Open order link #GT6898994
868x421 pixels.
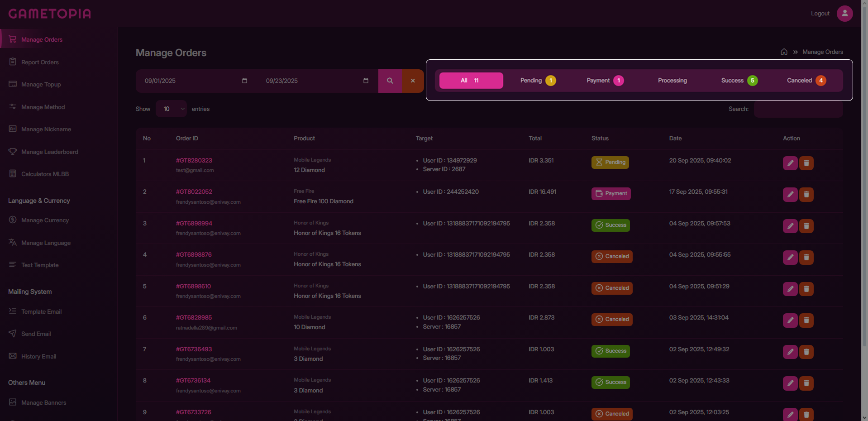(x=194, y=223)
